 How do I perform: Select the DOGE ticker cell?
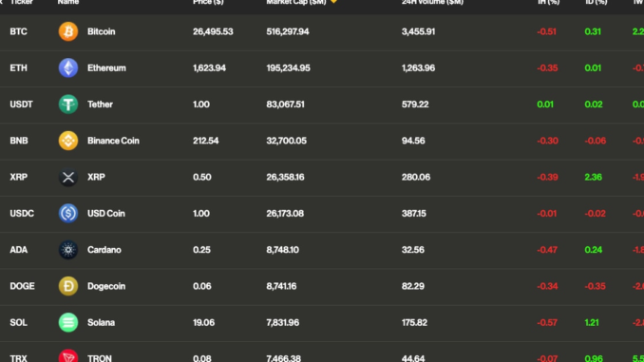coord(22,286)
